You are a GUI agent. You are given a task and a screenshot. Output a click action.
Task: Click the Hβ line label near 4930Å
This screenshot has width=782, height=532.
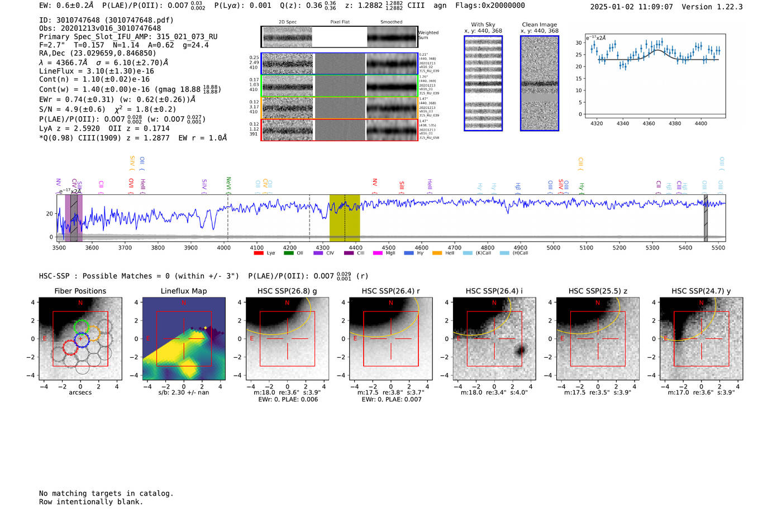[518, 187]
